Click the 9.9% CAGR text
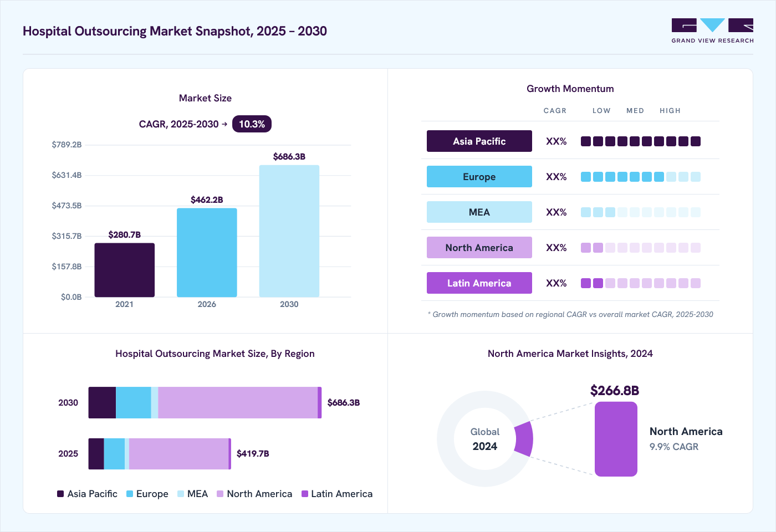This screenshot has height=532, width=776. 674,447
